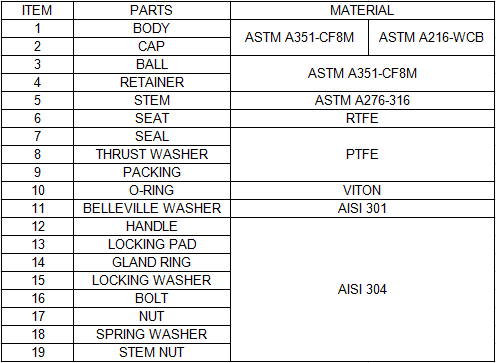
Task: Select the BODY part cell
Action: 152,28
